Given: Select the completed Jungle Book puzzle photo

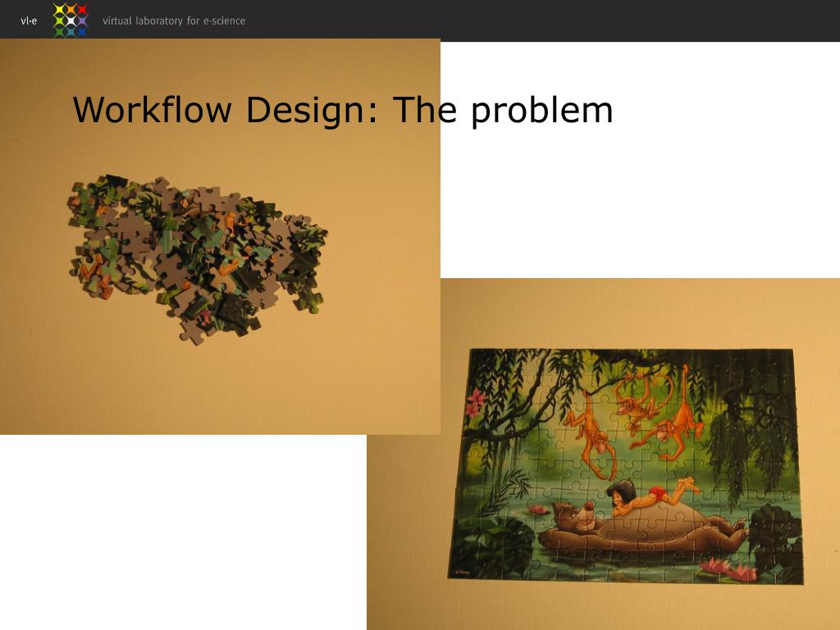Looking at the screenshot, I should click(603, 454).
